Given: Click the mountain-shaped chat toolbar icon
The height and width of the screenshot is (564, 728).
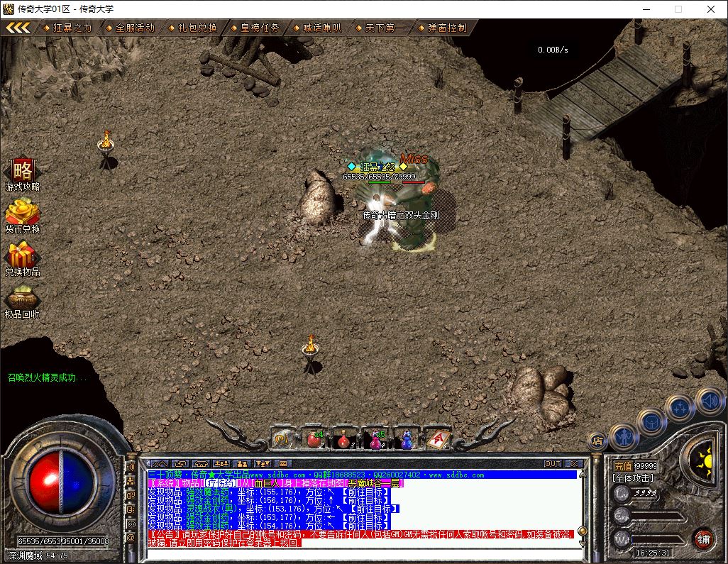Looking at the screenshot, I should click(160, 464).
